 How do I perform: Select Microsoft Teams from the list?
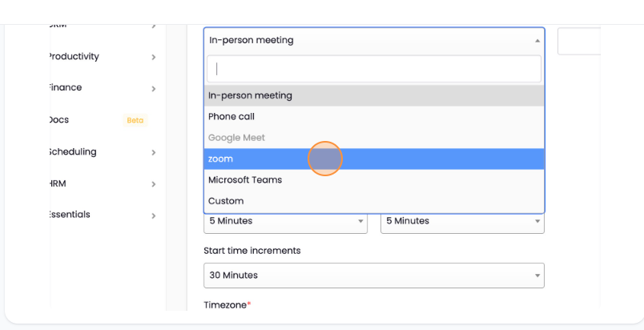[x=245, y=180]
